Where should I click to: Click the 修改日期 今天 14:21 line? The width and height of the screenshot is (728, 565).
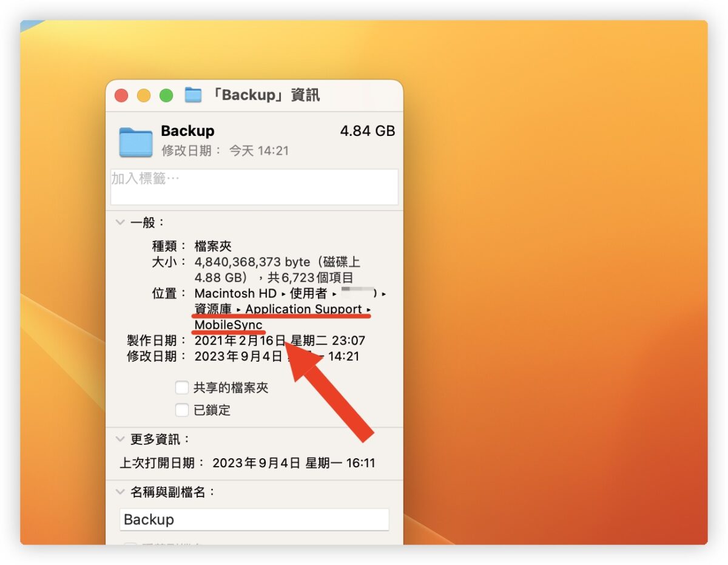225,151
